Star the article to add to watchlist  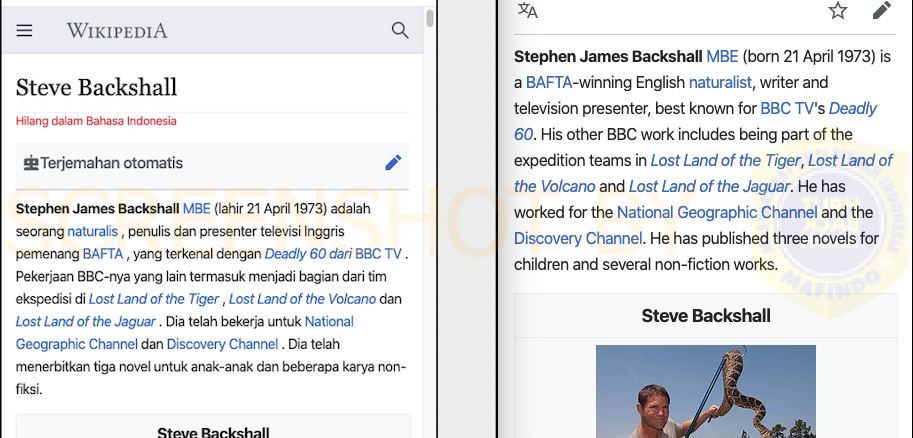pyautogui.click(x=838, y=10)
